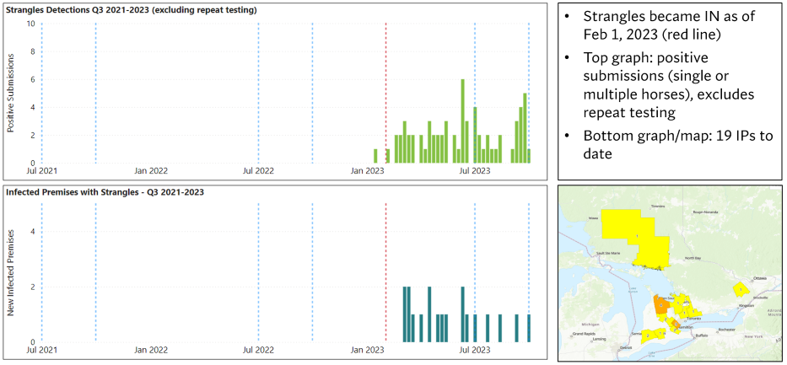This screenshot has height=365, width=787.
Task: Click the Sault Ste Marie label on the map
Action: coord(609,253)
